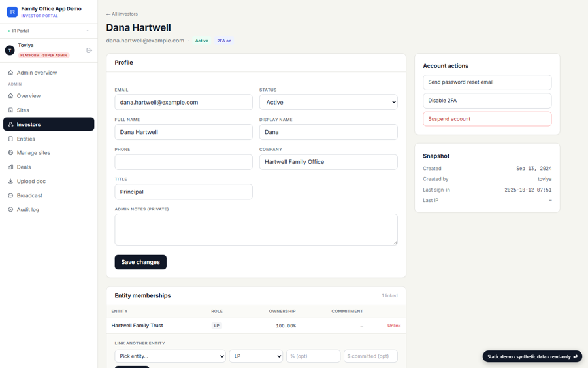Screen dimensions: 588x368
Task: Click the green Active status badge
Action: pos(202,41)
